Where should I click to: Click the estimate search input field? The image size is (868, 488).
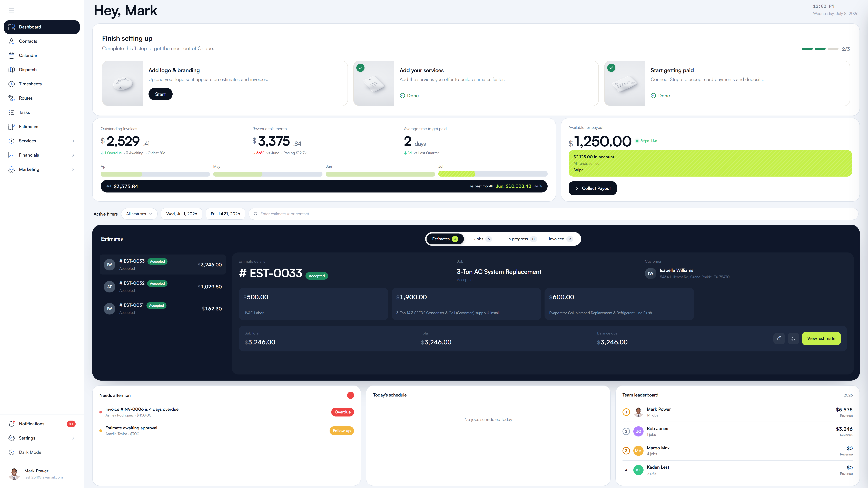pos(553,214)
